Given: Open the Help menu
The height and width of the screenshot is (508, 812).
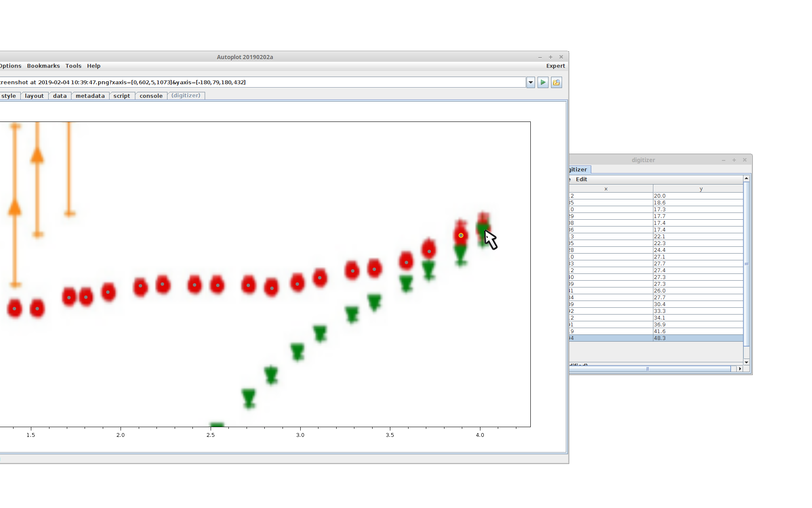Looking at the screenshot, I should pos(93,66).
